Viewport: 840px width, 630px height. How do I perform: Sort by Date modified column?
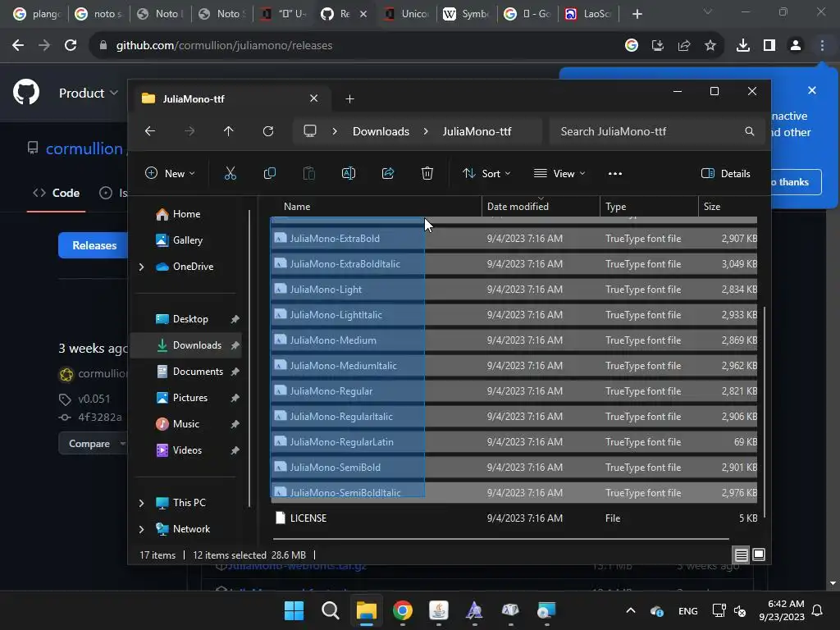541,206
